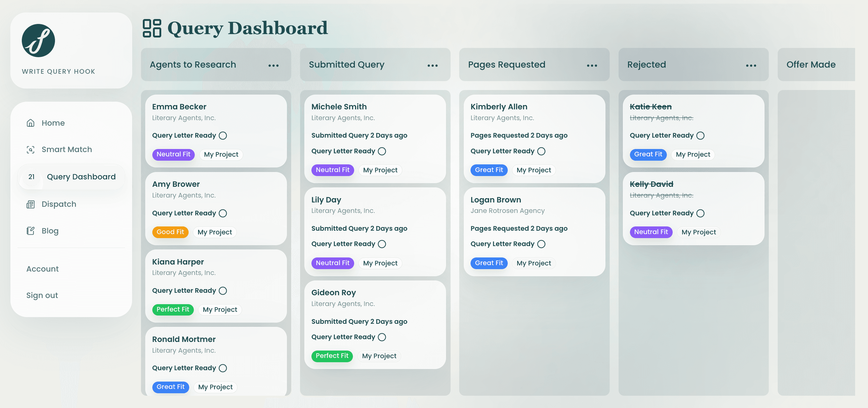
Task: Open the Submitted Query column menu
Action: [433, 65]
